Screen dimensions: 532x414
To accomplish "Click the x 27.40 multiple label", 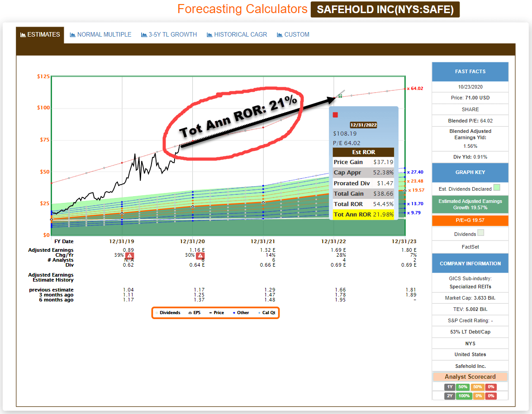I will [415, 172].
